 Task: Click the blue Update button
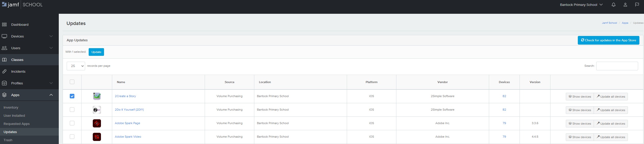point(96,52)
